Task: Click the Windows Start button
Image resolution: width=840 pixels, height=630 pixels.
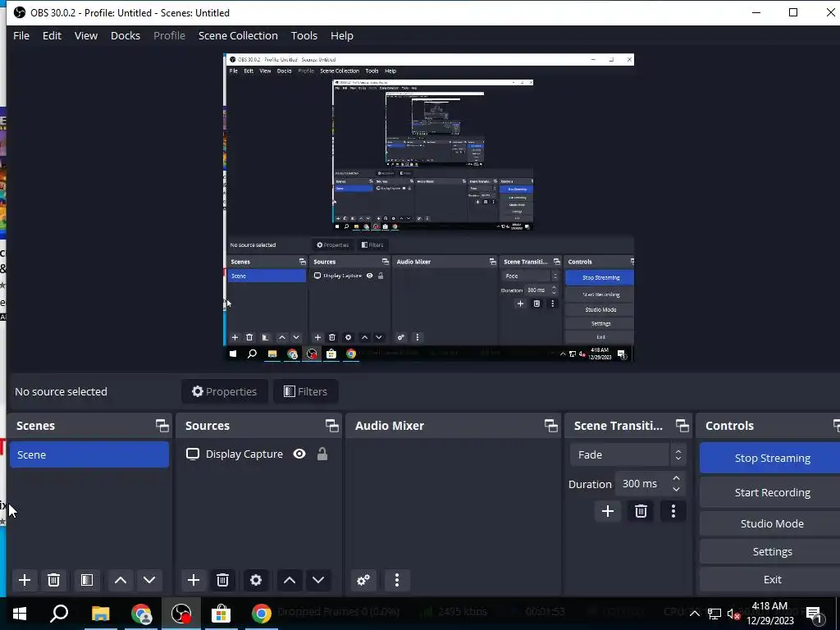Action: [x=20, y=614]
